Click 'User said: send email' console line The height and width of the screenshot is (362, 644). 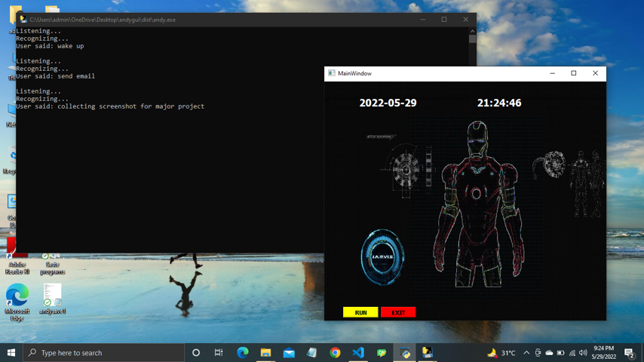pyautogui.click(x=56, y=76)
